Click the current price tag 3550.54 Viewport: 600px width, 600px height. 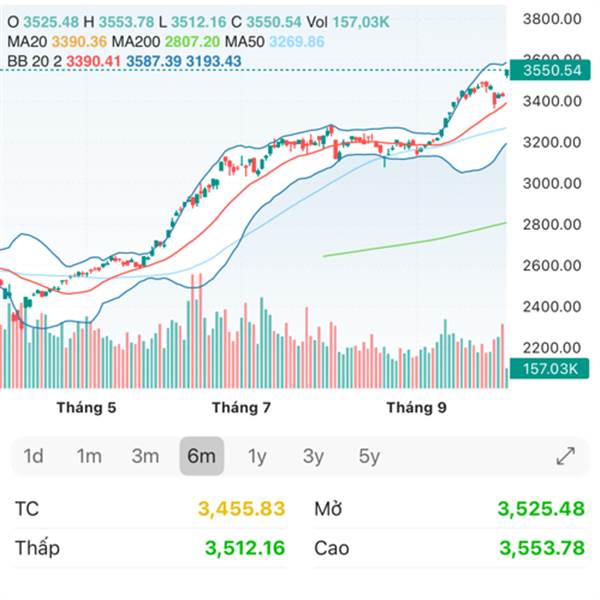coord(545,70)
